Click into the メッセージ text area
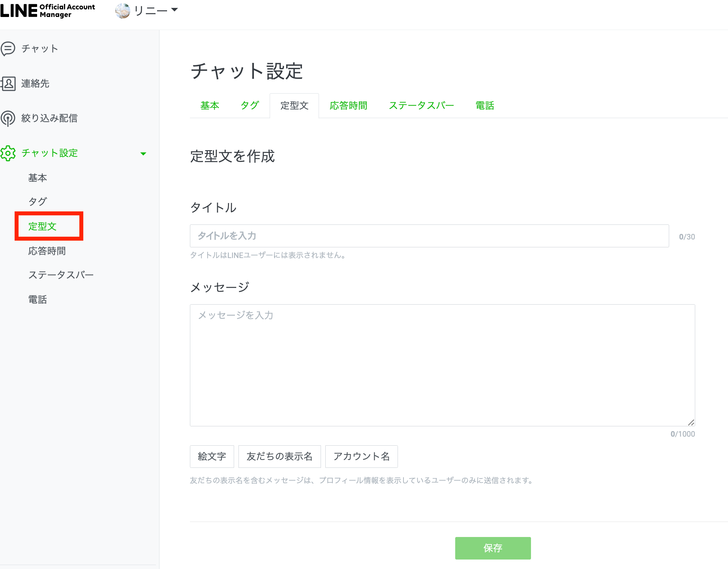The image size is (728, 569). tap(442, 365)
